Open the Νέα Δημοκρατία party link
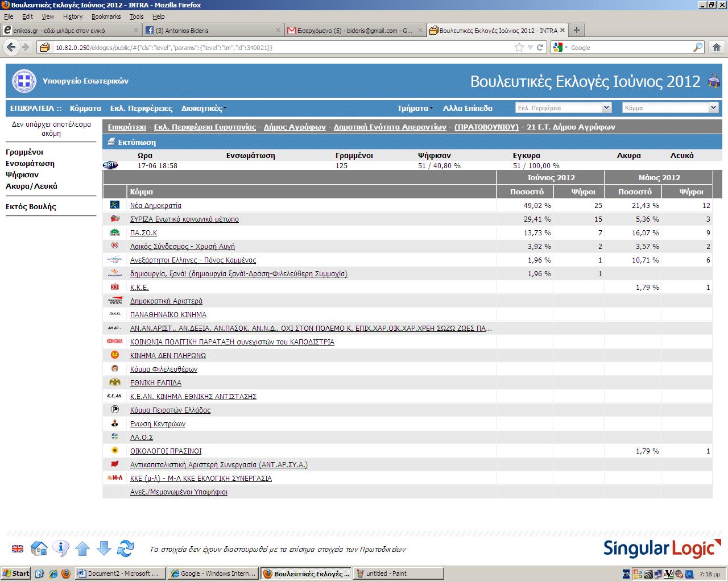Image resolution: width=728 pixels, height=582 pixels. [156, 206]
